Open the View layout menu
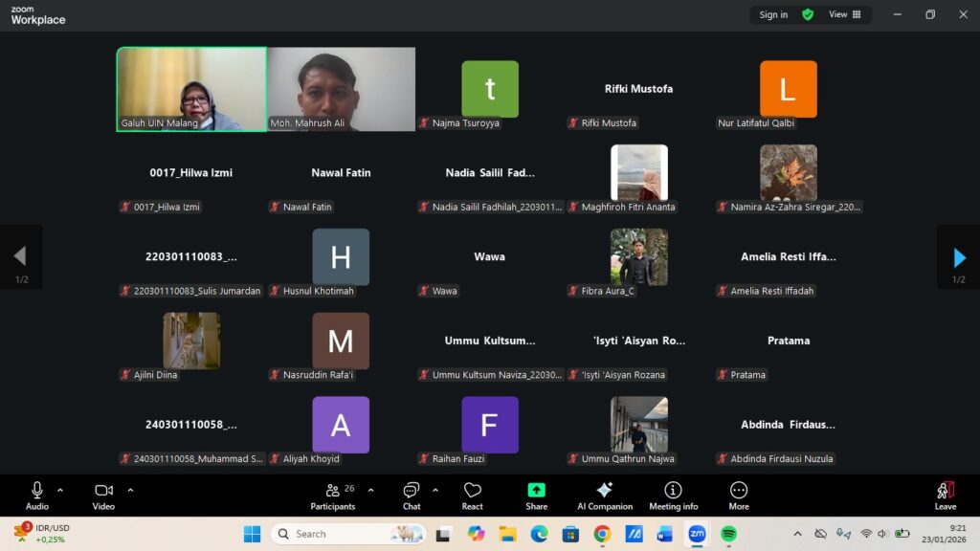This screenshot has width=980, height=551. point(844,14)
